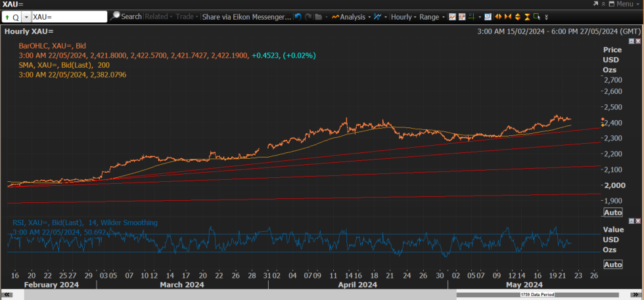Click the price pane minimize icon
644x300 pixels.
tap(632, 41)
